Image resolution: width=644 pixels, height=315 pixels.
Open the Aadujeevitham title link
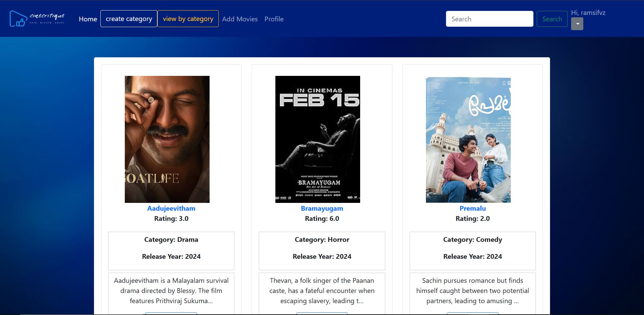pos(171,208)
